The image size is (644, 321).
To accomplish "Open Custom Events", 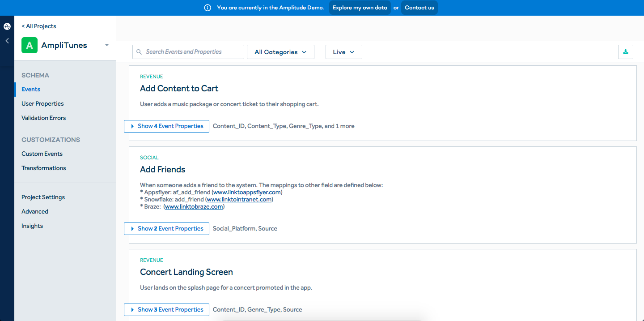I will pyautogui.click(x=42, y=154).
